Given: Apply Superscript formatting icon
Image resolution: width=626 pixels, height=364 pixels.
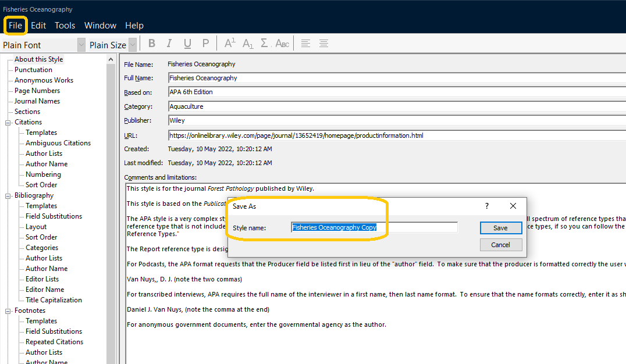Looking at the screenshot, I should [230, 44].
